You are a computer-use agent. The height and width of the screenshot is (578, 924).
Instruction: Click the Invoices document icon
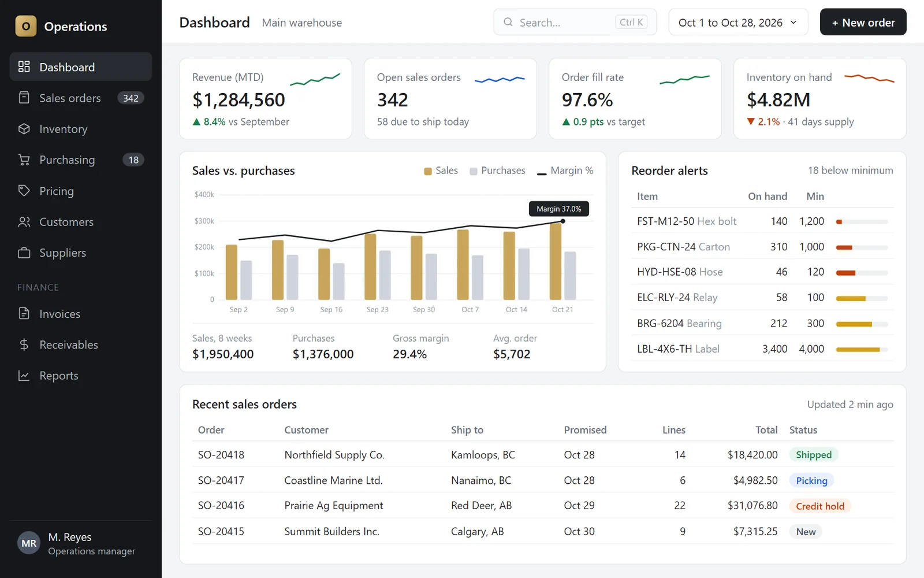pyautogui.click(x=24, y=313)
